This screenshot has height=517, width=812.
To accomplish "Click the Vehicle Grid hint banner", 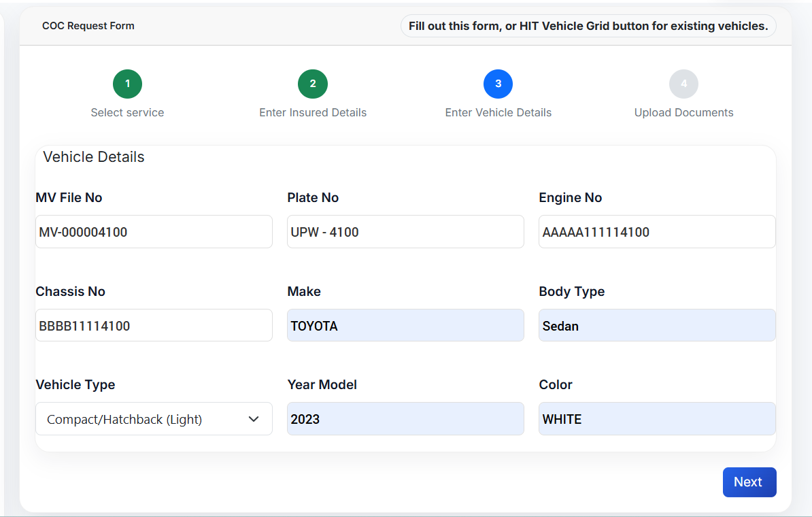I will click(x=588, y=27).
